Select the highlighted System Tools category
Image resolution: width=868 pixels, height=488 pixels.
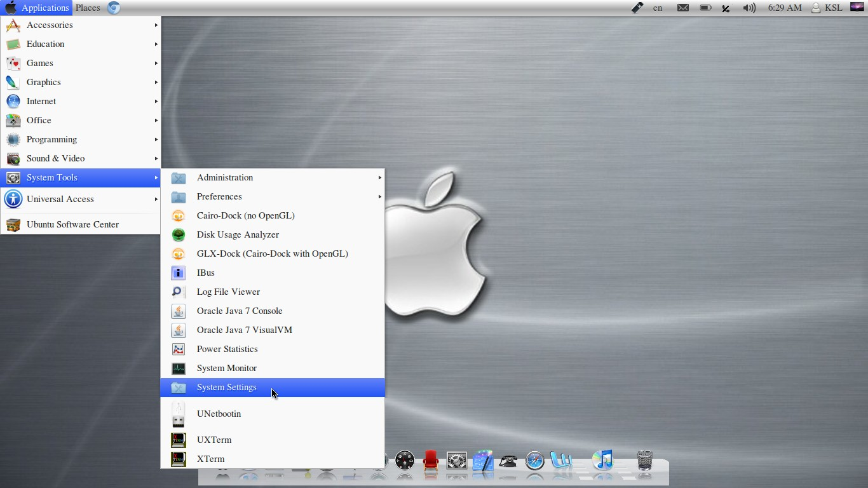pyautogui.click(x=81, y=177)
